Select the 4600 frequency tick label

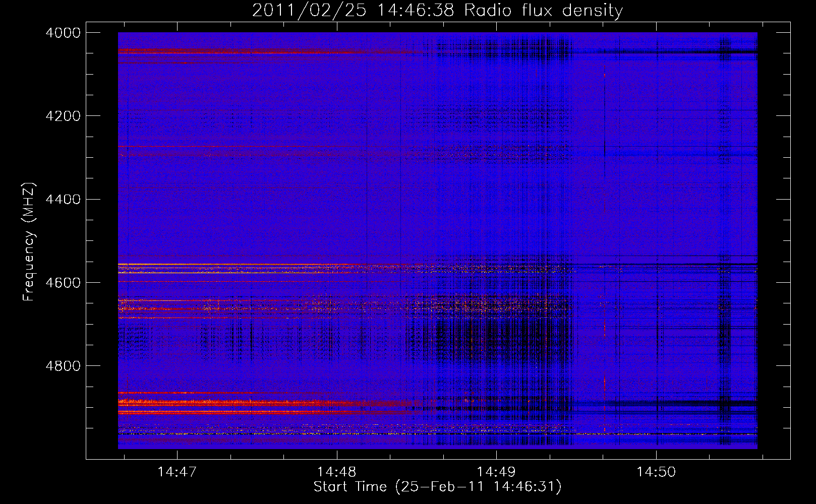coord(63,283)
